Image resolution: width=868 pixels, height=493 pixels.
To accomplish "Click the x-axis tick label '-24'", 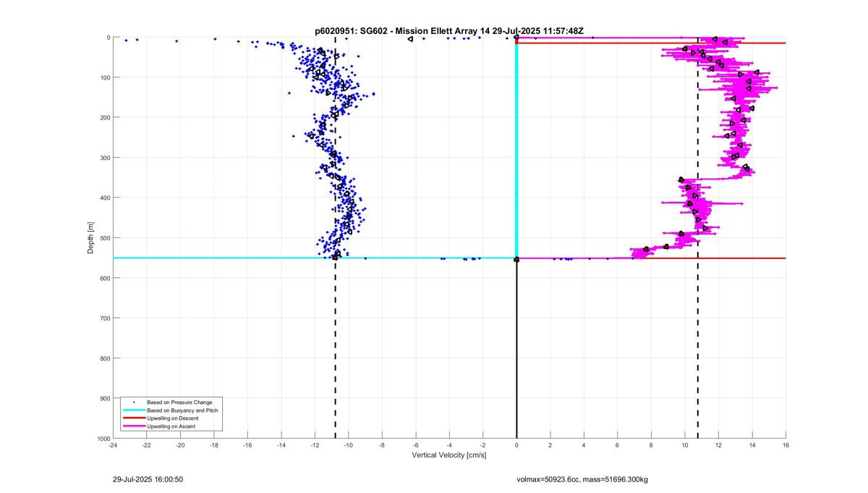I will coord(113,446).
